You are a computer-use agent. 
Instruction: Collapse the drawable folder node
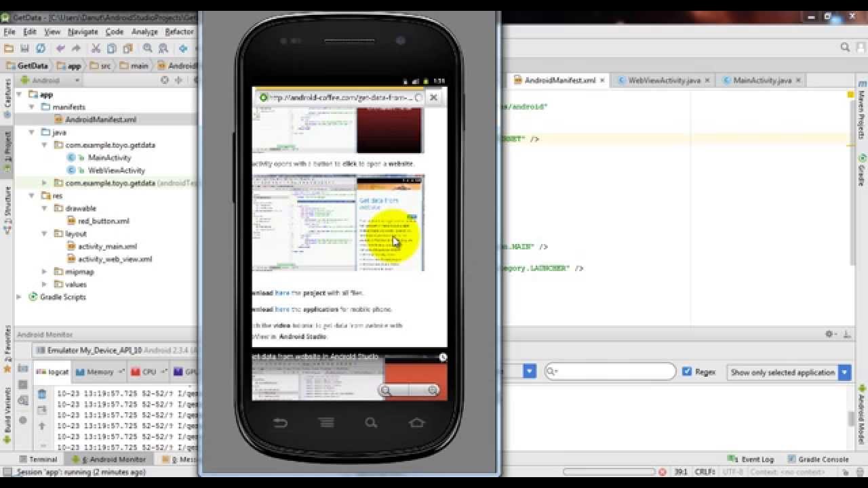tap(45, 208)
